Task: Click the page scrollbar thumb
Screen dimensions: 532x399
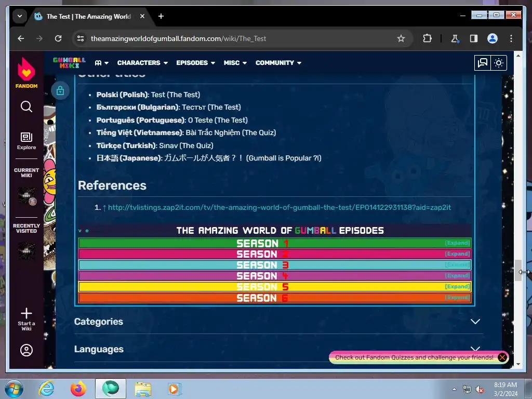Action: click(518, 270)
